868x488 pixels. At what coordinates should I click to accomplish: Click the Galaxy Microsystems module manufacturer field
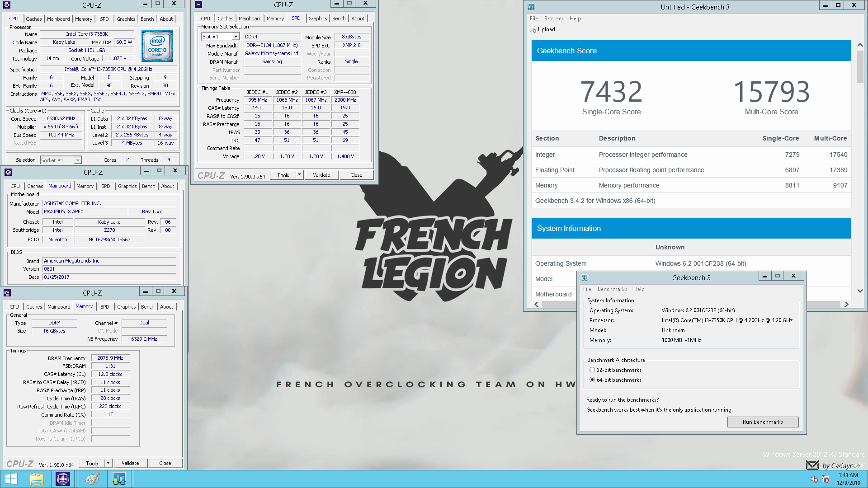point(272,53)
